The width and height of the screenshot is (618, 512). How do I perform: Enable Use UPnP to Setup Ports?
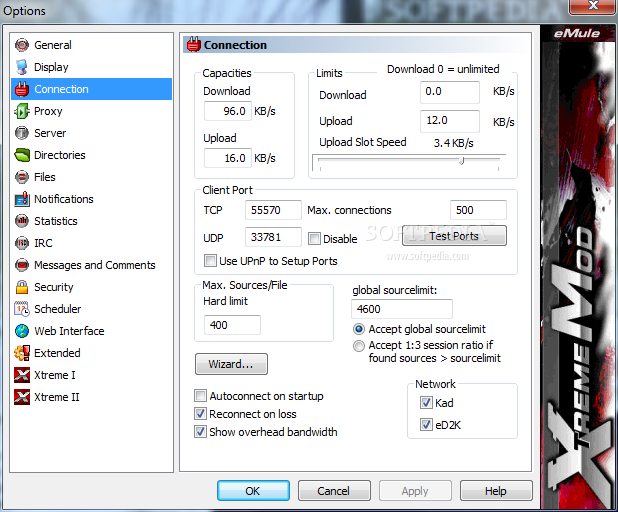click(x=210, y=261)
